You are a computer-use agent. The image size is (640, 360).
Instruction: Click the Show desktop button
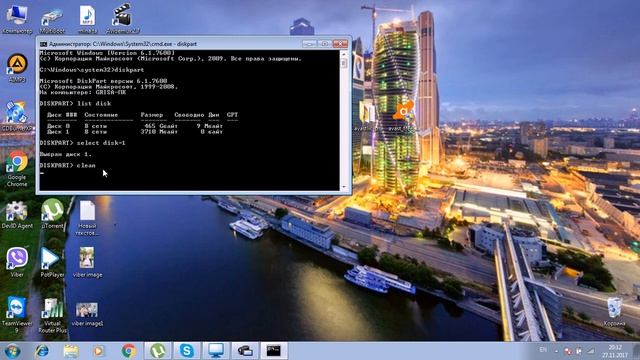(637, 351)
